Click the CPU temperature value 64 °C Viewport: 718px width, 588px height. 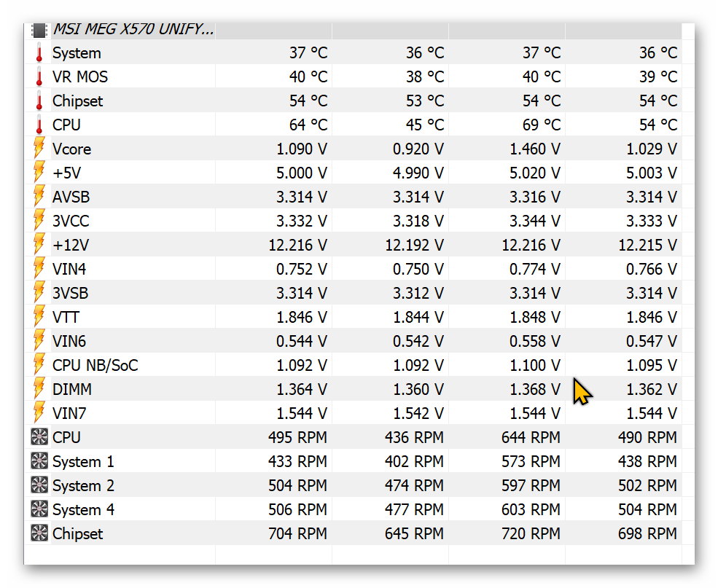coord(308,125)
